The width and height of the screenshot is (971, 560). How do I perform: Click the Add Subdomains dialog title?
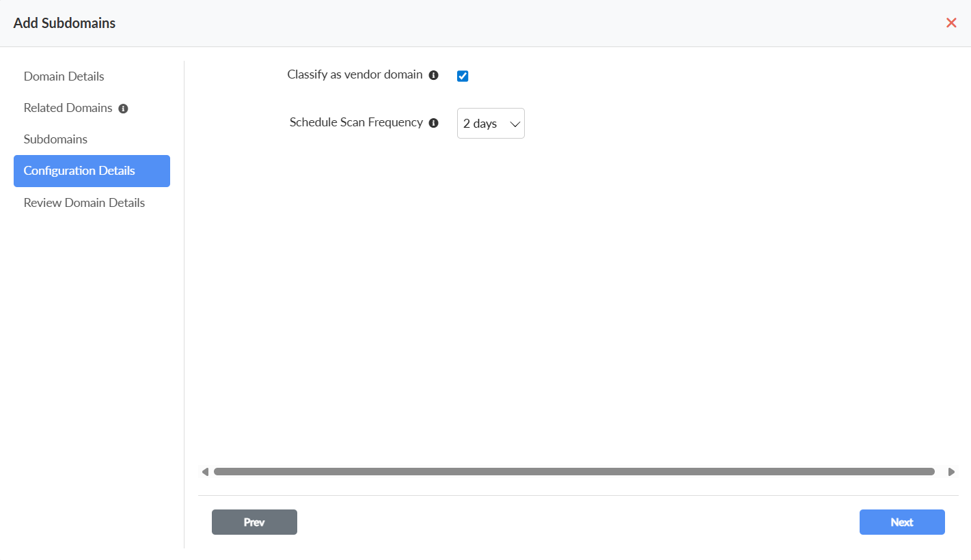pyautogui.click(x=64, y=23)
